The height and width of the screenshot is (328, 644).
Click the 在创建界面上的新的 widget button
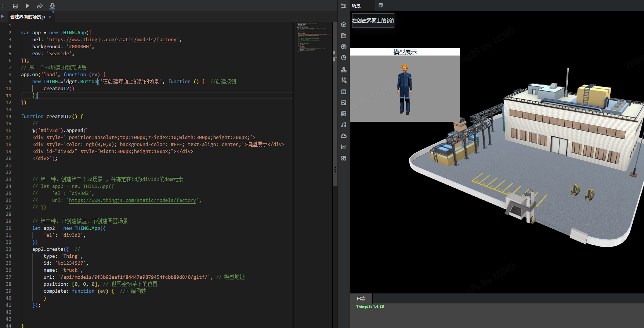pos(373,21)
